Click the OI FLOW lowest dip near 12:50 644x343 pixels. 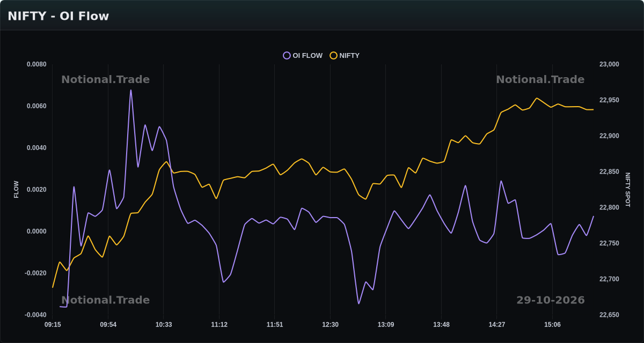(x=358, y=303)
